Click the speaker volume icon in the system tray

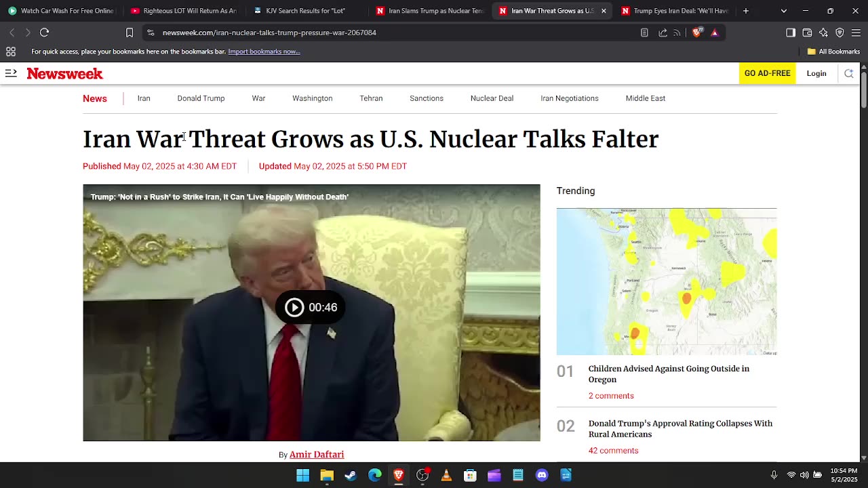804,475
